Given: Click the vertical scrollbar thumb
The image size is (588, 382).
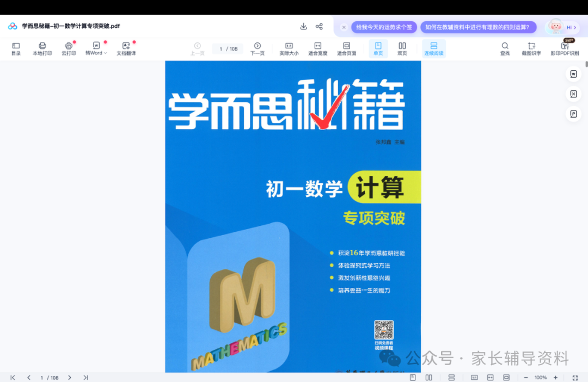Looking at the screenshot, I should (x=586, y=64).
